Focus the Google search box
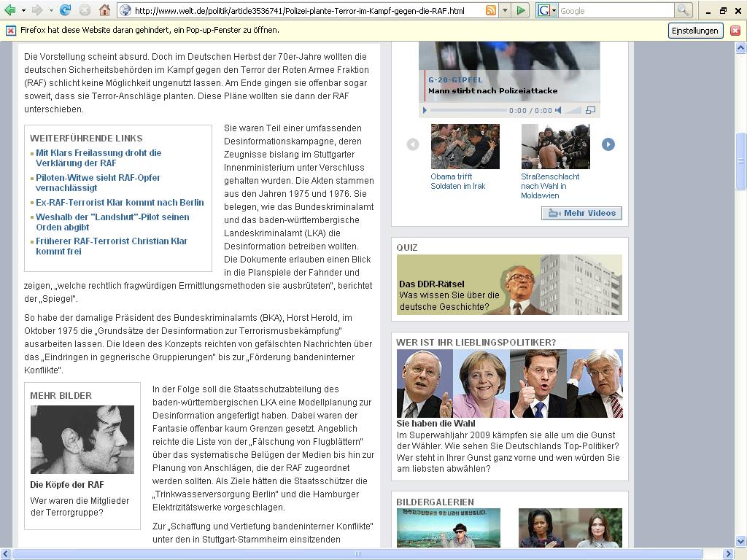 [616, 10]
